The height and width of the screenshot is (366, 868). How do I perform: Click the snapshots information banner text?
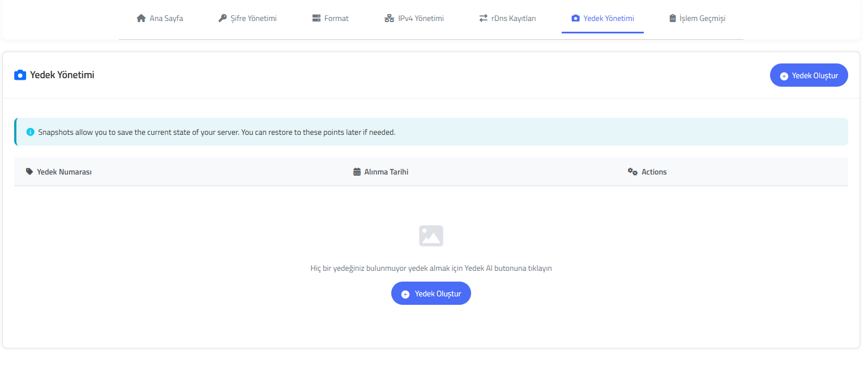pos(216,132)
